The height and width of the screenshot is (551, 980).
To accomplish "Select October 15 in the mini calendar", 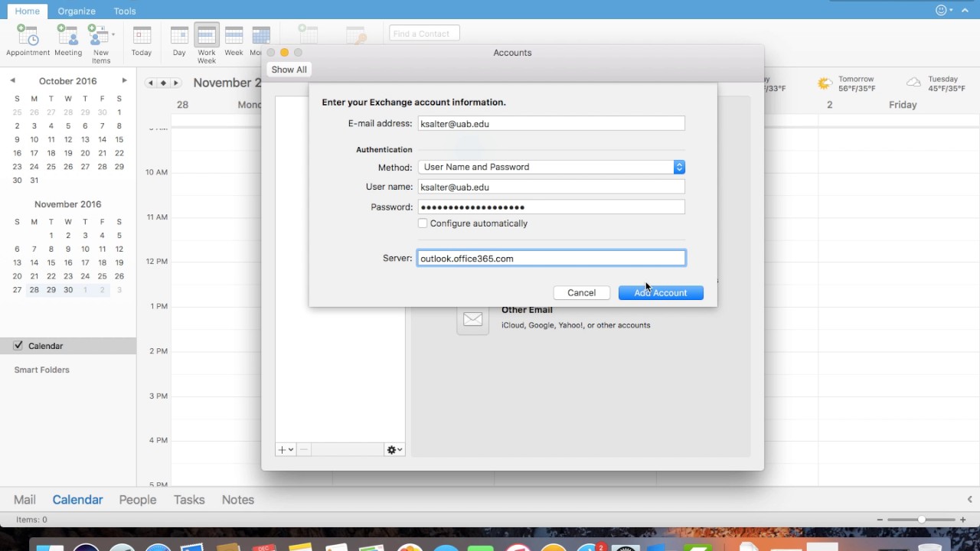I will (x=119, y=139).
